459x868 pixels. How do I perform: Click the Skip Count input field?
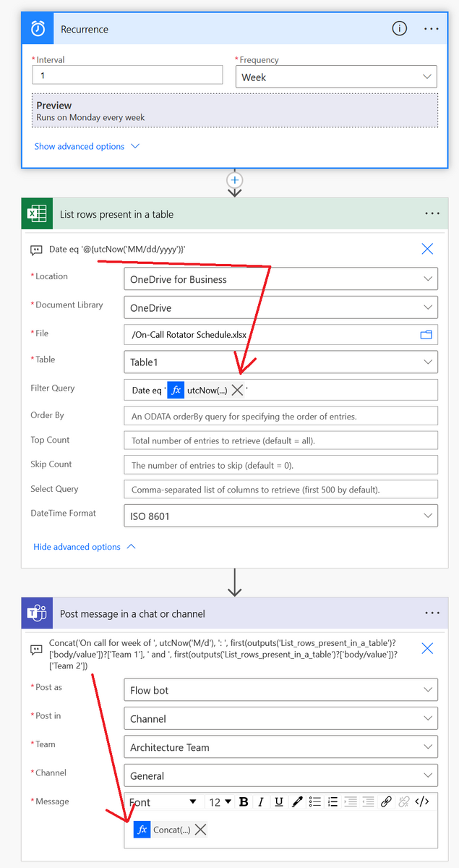[280, 465]
